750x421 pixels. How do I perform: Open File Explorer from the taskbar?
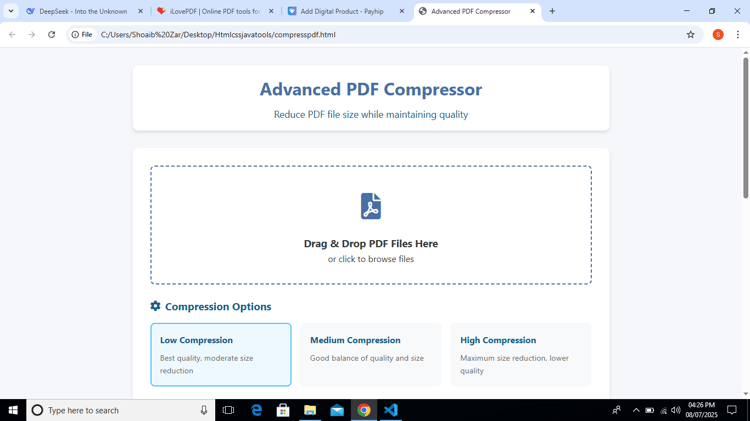coord(310,410)
